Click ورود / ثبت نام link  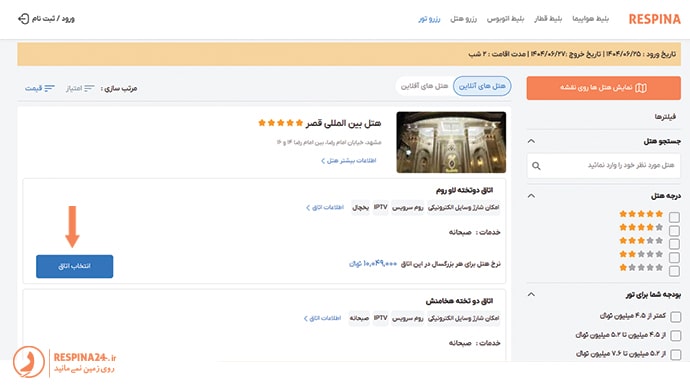(x=53, y=19)
